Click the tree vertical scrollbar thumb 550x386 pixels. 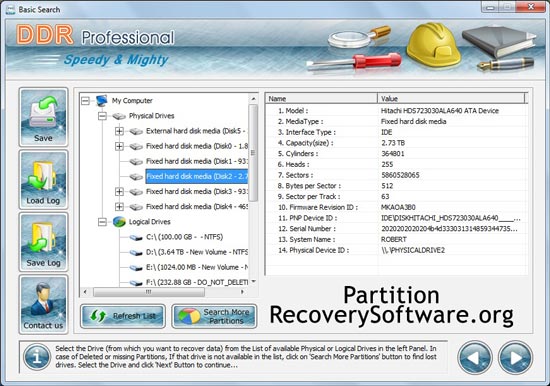(x=253, y=153)
